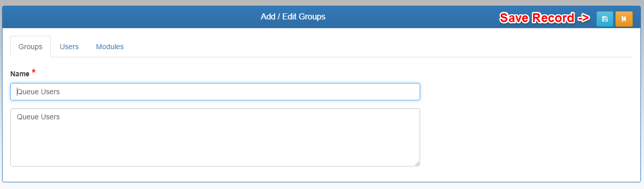Open the Modules tab
The height and width of the screenshot is (189, 644).
tap(110, 47)
